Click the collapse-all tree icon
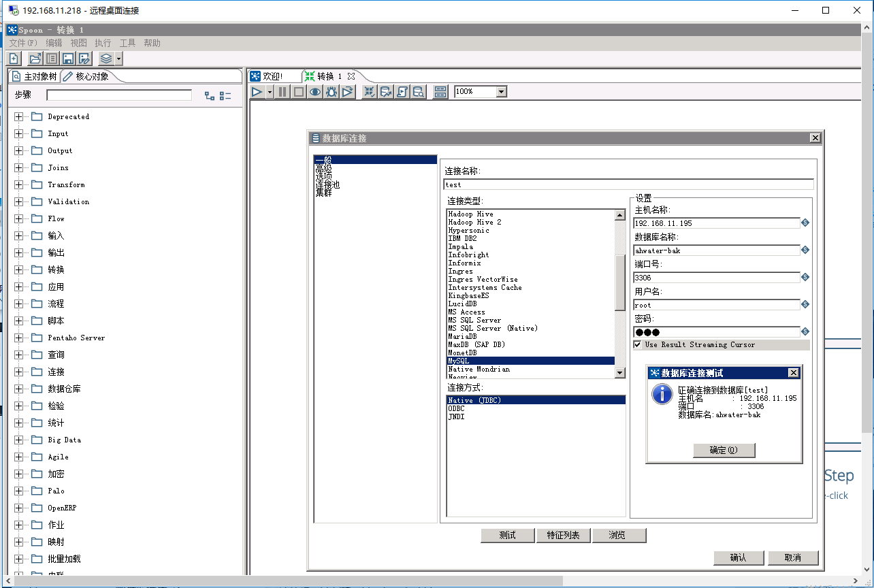Viewport: 874px width, 588px height. point(225,96)
